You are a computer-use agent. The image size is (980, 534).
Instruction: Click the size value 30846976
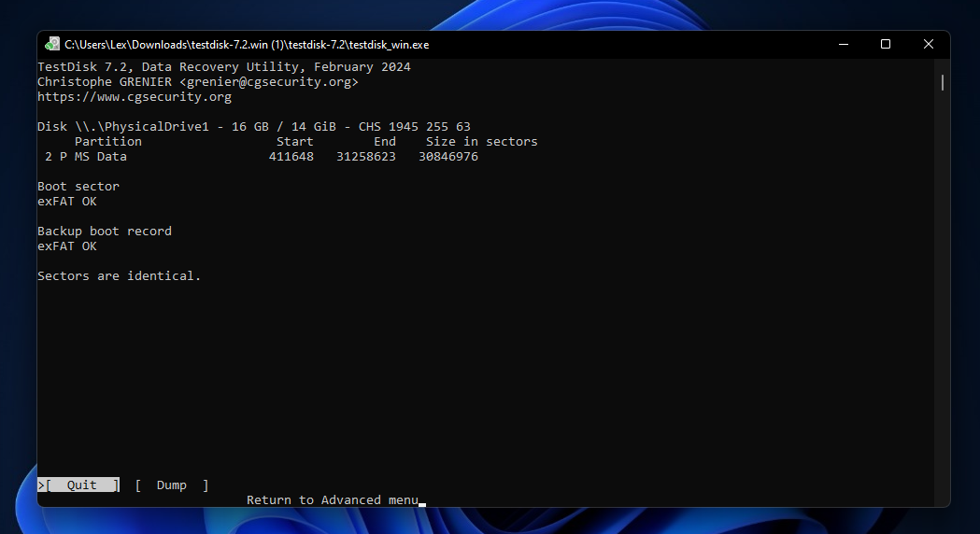tap(448, 157)
